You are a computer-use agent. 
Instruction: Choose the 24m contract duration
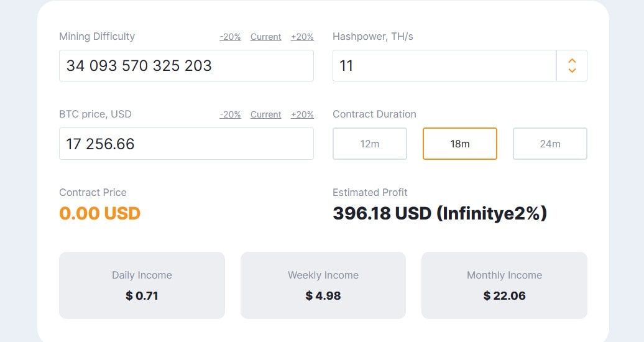[x=550, y=144]
